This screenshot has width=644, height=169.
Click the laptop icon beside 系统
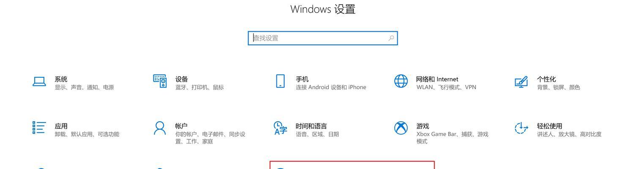point(39,82)
